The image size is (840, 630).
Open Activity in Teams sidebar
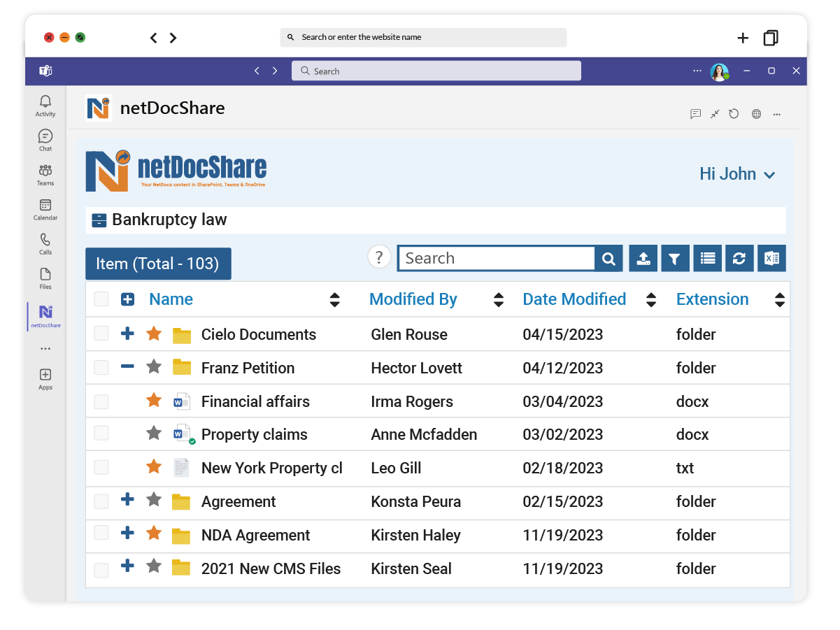point(45,106)
